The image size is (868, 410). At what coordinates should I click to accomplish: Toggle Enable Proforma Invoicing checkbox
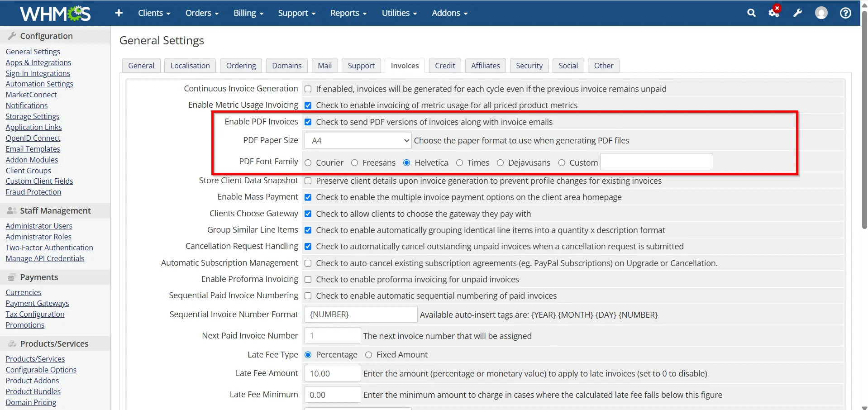click(x=308, y=280)
